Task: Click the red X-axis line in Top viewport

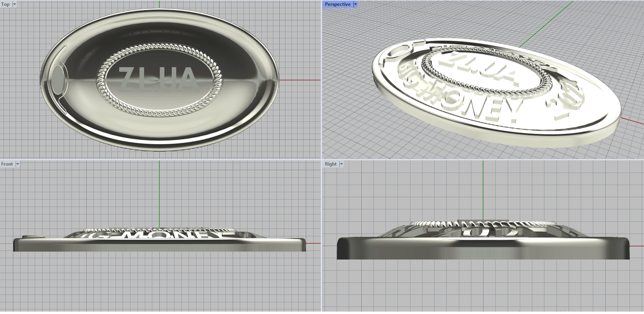Action: click(300, 80)
